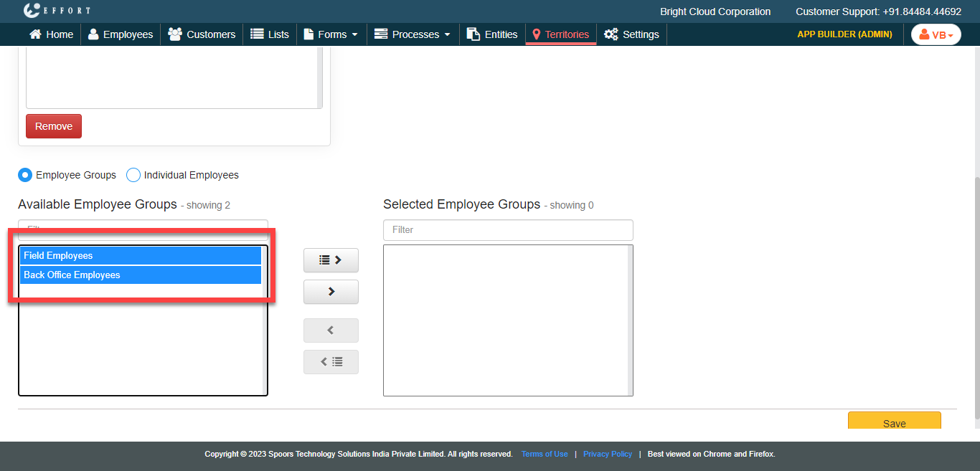980x471 pixels.
Task: Click the Selected Employee Groups filter field
Action: [x=508, y=230]
